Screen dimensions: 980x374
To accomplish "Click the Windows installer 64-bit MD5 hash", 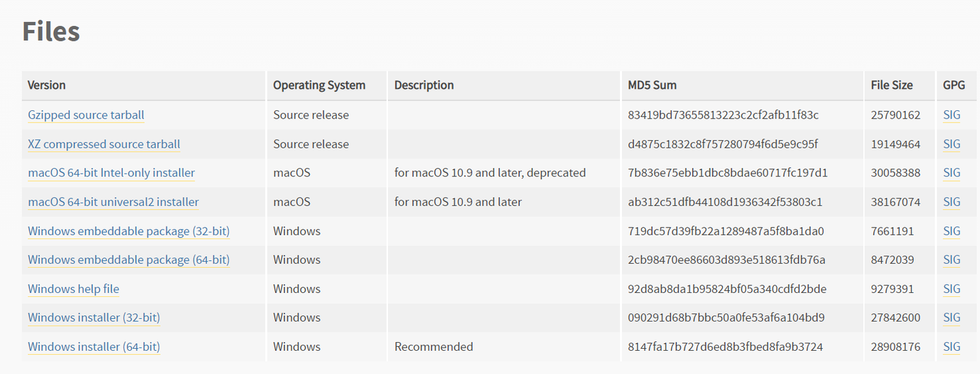I will (x=725, y=347).
